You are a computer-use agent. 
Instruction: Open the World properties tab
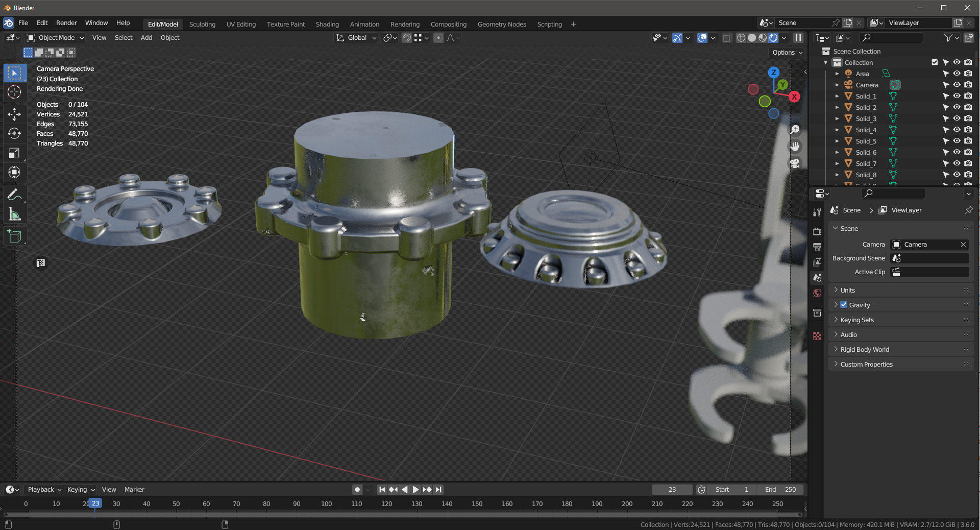click(817, 293)
